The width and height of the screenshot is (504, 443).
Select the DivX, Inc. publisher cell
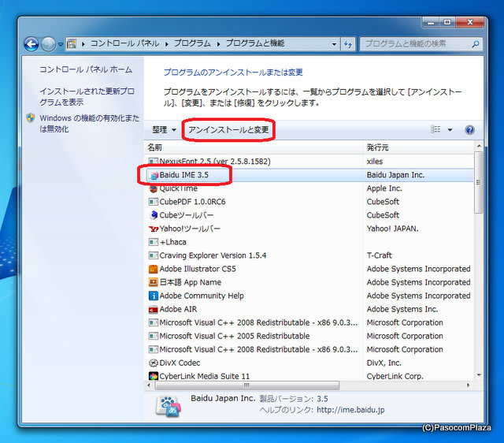pos(384,363)
